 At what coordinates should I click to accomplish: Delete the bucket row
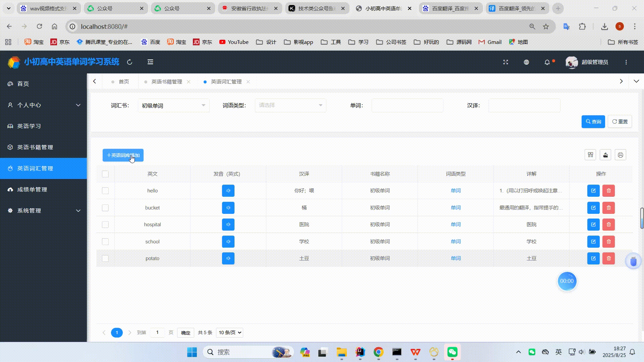coord(608,208)
